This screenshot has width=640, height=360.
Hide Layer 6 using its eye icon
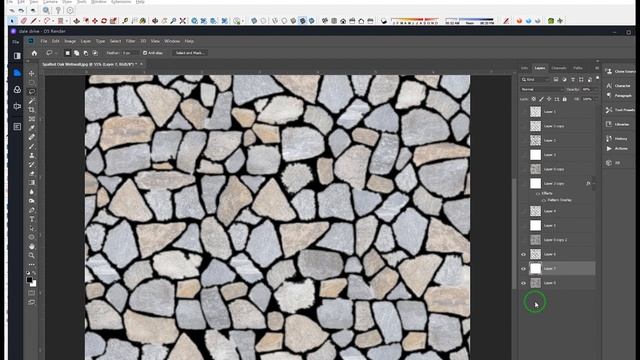click(523, 254)
